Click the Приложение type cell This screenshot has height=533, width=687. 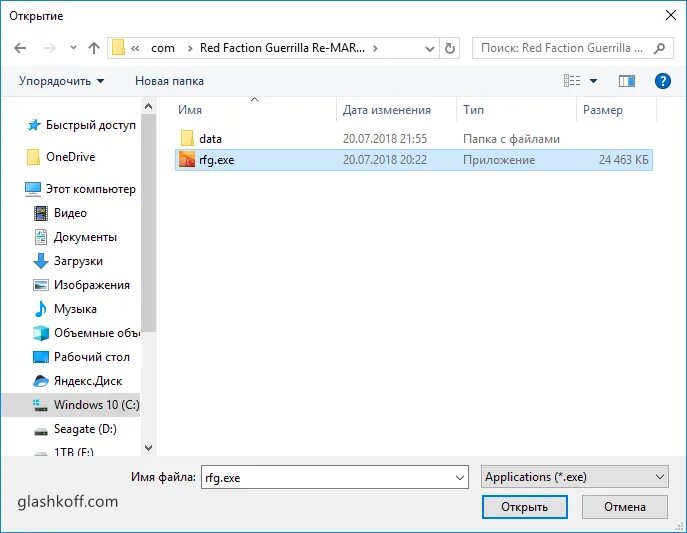coord(499,160)
